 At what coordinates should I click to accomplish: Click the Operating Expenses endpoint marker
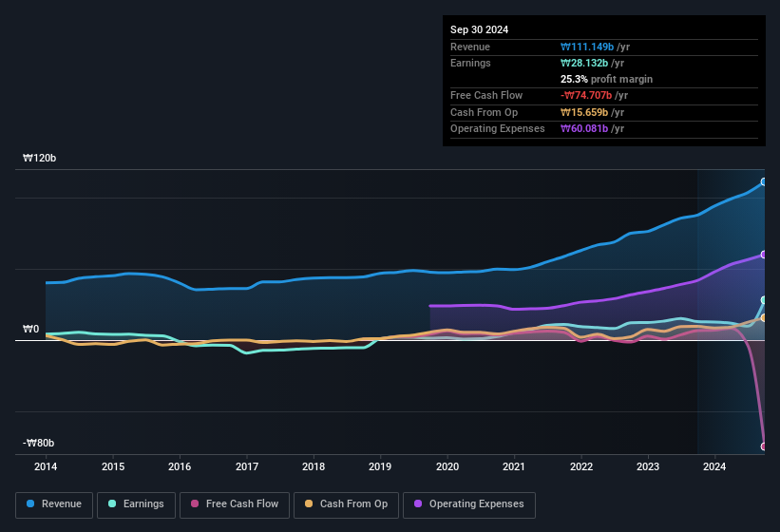[764, 255]
